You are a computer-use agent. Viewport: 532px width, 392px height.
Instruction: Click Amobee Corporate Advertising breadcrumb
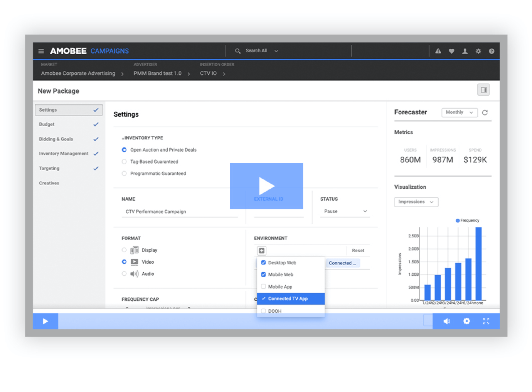78,73
